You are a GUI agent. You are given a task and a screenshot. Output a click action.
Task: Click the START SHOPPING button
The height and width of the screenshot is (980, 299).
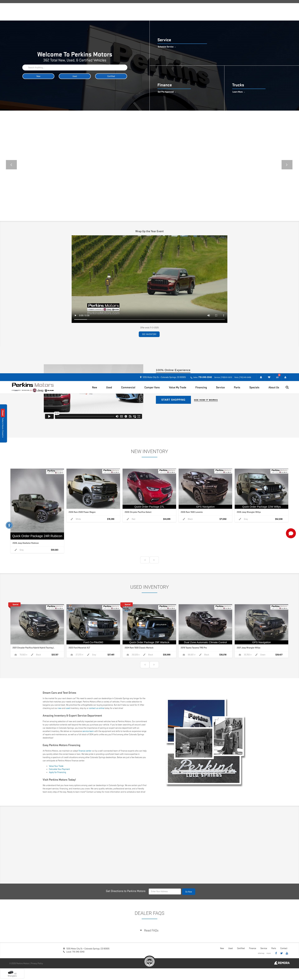pyautogui.click(x=173, y=400)
